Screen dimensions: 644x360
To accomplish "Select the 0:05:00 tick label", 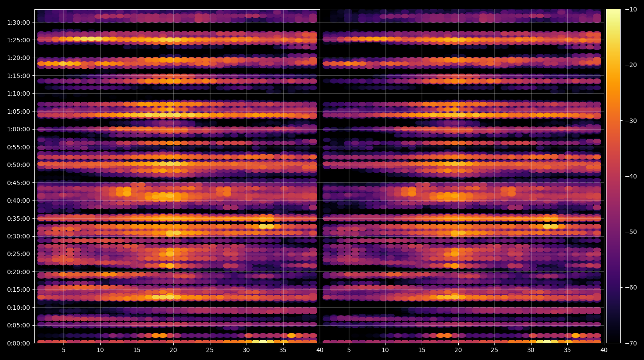I will coord(19,326).
